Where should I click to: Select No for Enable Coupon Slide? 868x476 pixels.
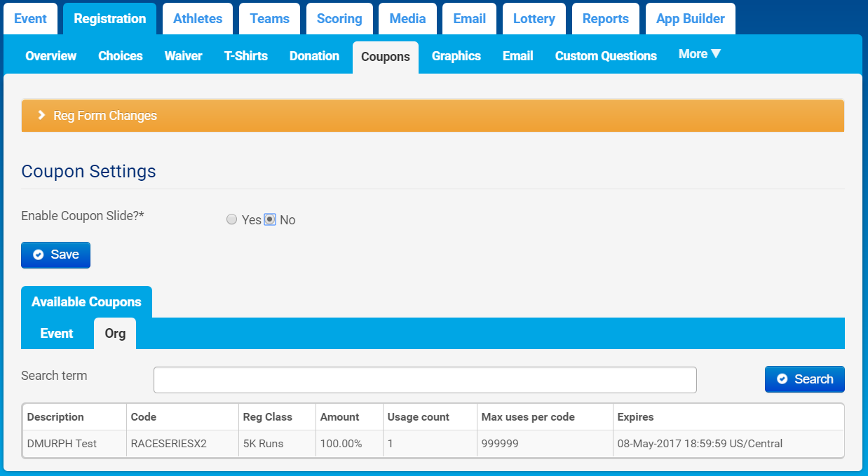tap(270, 220)
